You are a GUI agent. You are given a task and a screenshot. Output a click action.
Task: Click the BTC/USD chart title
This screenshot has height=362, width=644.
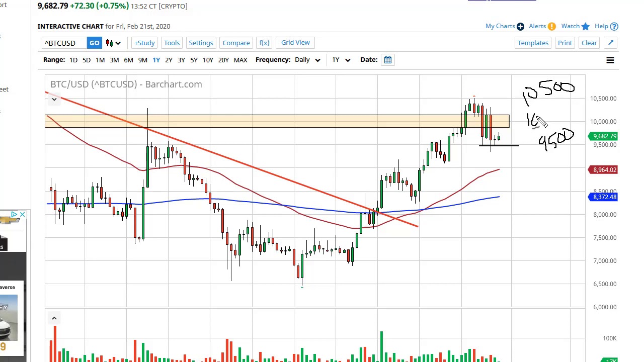(x=126, y=84)
